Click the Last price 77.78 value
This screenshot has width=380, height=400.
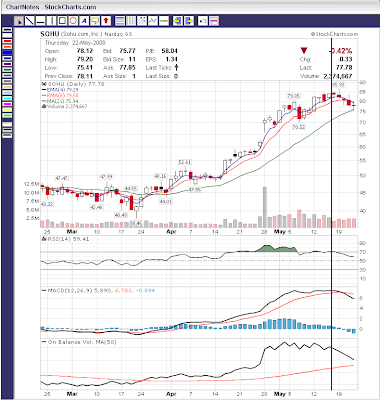[344, 68]
